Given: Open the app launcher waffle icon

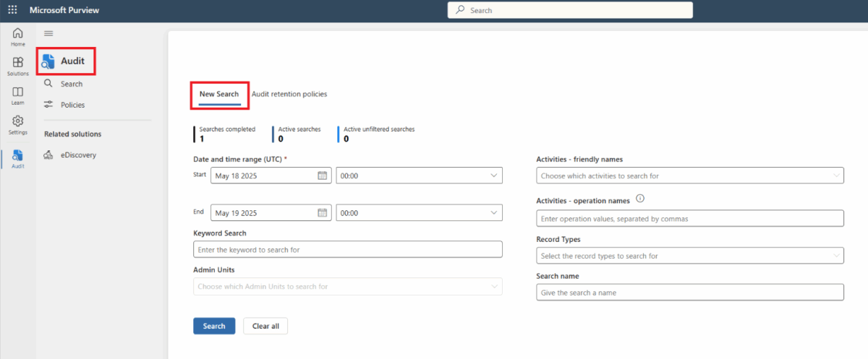Looking at the screenshot, I should tap(12, 10).
